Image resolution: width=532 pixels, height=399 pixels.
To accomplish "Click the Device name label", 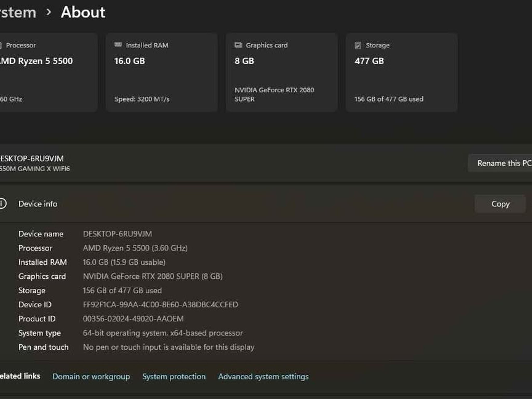I will (41, 234).
